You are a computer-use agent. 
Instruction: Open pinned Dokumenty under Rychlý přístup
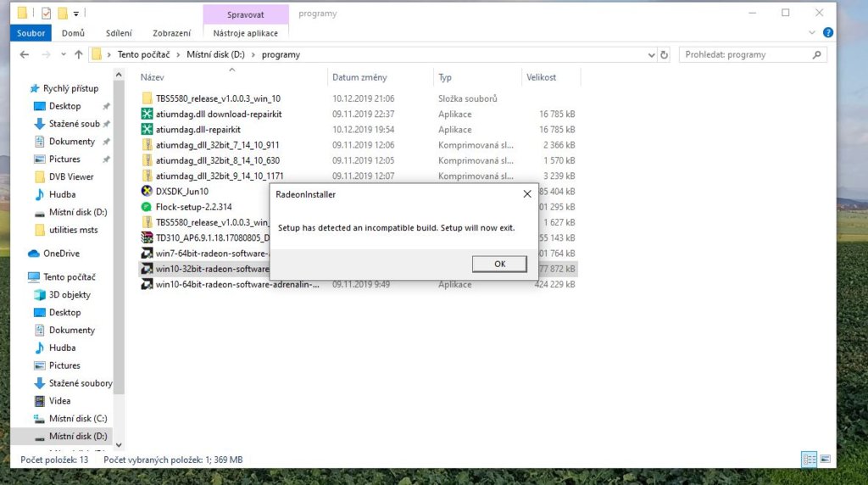[72, 142]
